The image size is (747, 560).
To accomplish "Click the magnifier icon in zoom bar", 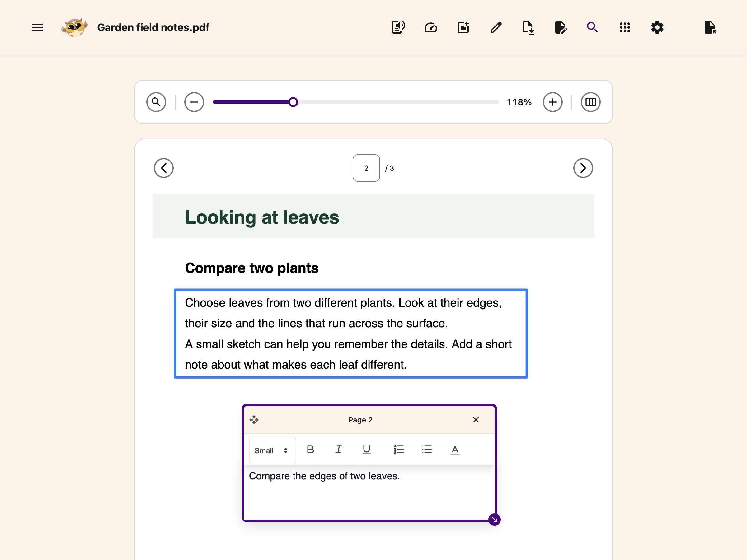I will click(156, 102).
